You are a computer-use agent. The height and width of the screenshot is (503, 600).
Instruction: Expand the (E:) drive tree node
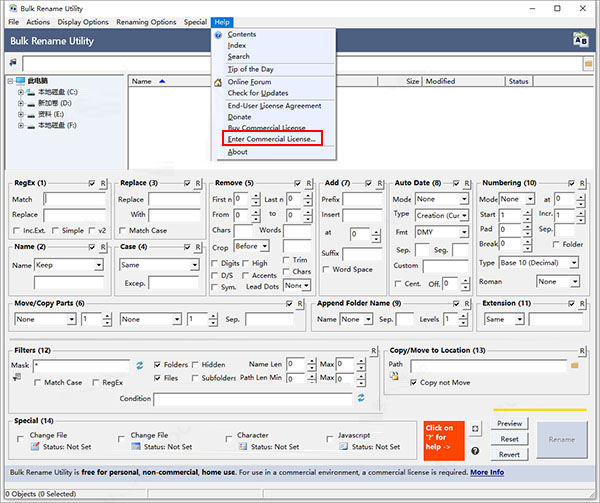21,114
